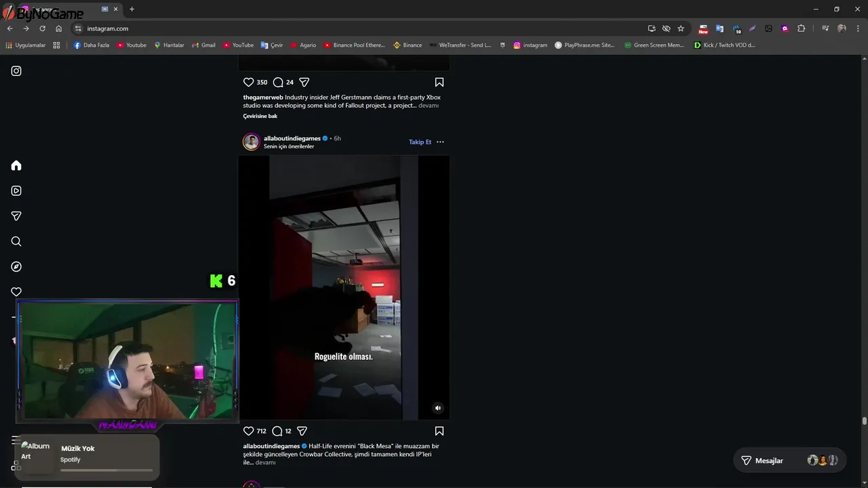Open the Daha Fazla Facebook bookmark
Screen dimensions: 868x488
pyautogui.click(x=91, y=45)
